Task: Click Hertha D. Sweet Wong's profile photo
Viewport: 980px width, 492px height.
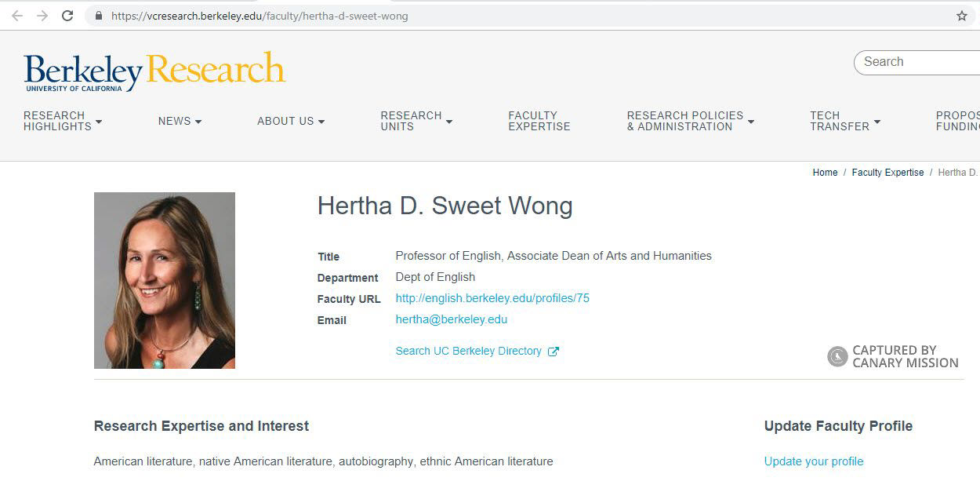Action: point(164,280)
